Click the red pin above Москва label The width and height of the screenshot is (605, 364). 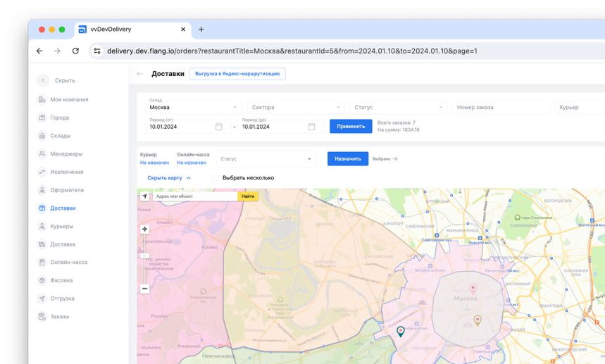tap(473, 288)
